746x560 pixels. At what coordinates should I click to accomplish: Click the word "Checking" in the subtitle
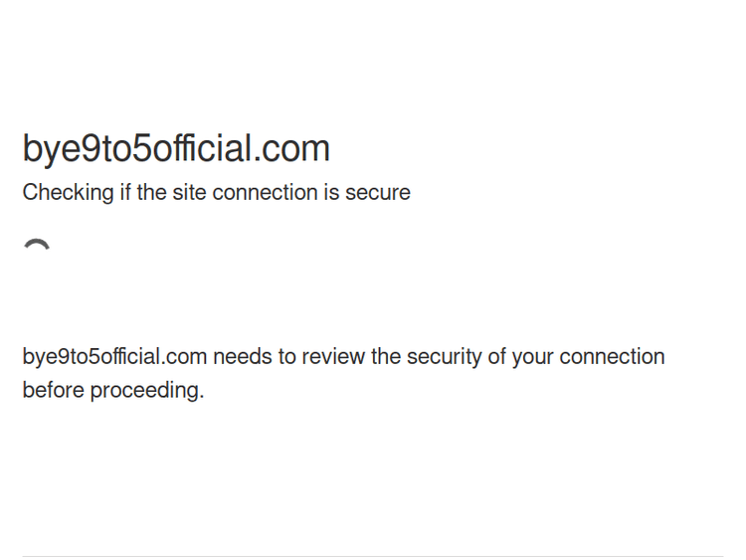(68, 193)
